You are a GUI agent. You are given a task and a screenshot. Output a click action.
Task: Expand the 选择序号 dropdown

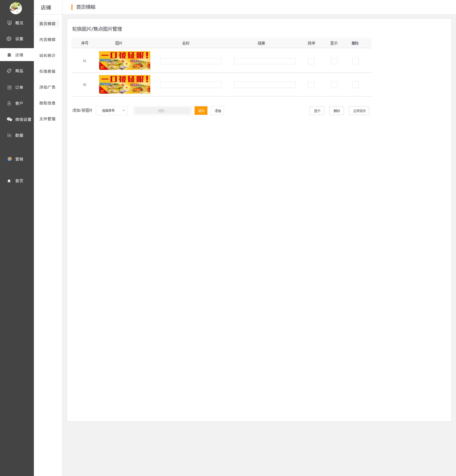pyautogui.click(x=112, y=111)
